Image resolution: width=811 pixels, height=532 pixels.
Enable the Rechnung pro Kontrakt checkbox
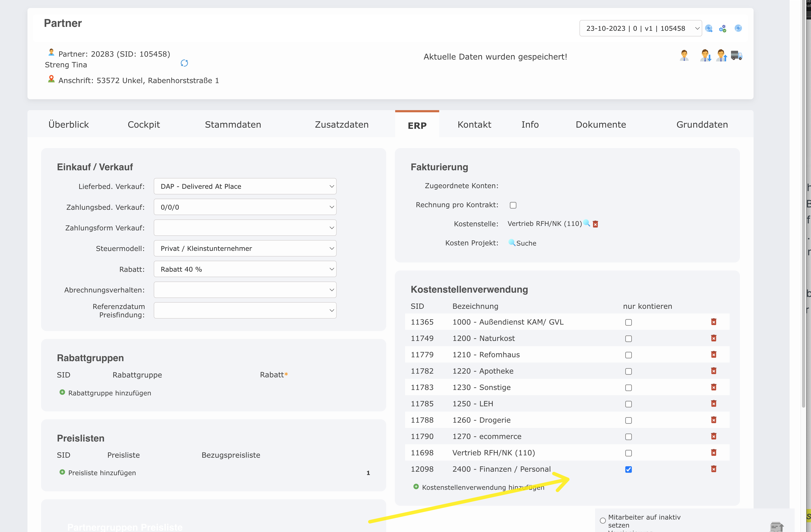pyautogui.click(x=513, y=205)
